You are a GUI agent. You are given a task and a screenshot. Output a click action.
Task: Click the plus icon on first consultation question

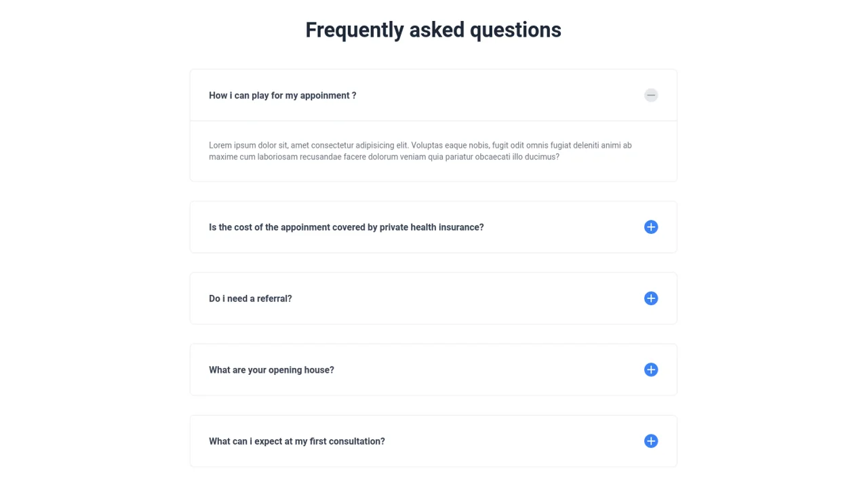(650, 441)
